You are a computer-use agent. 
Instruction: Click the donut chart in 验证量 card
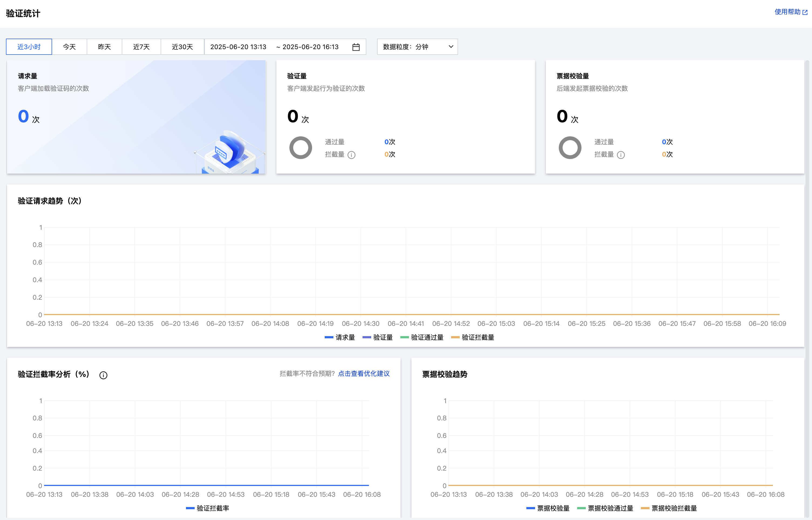(x=300, y=148)
